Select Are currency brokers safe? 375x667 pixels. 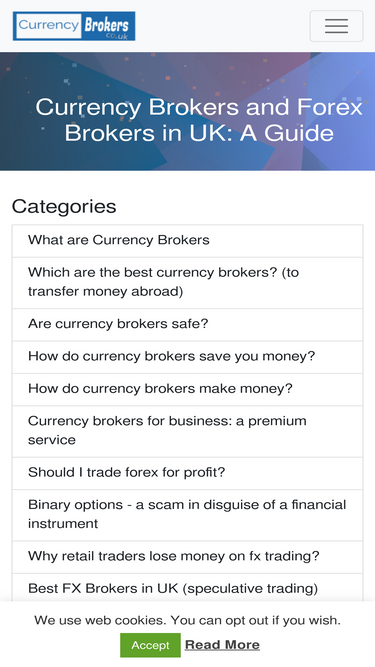[188, 325]
